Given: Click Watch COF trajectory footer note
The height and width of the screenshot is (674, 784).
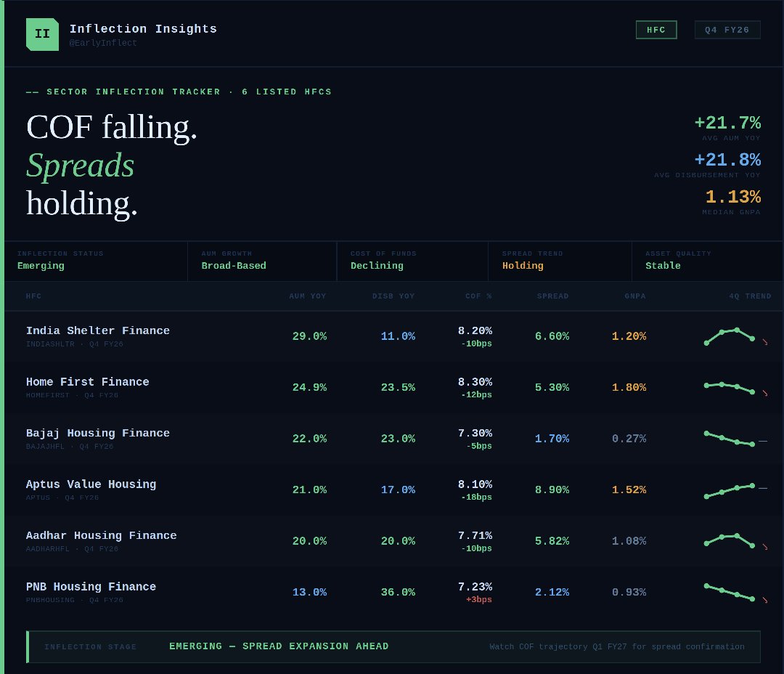Looking at the screenshot, I should point(617,647).
